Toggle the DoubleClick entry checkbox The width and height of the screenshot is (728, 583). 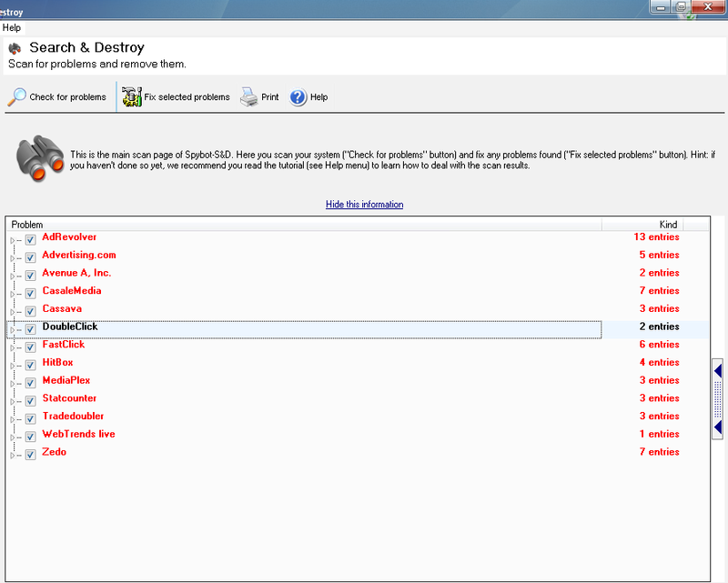click(30, 329)
